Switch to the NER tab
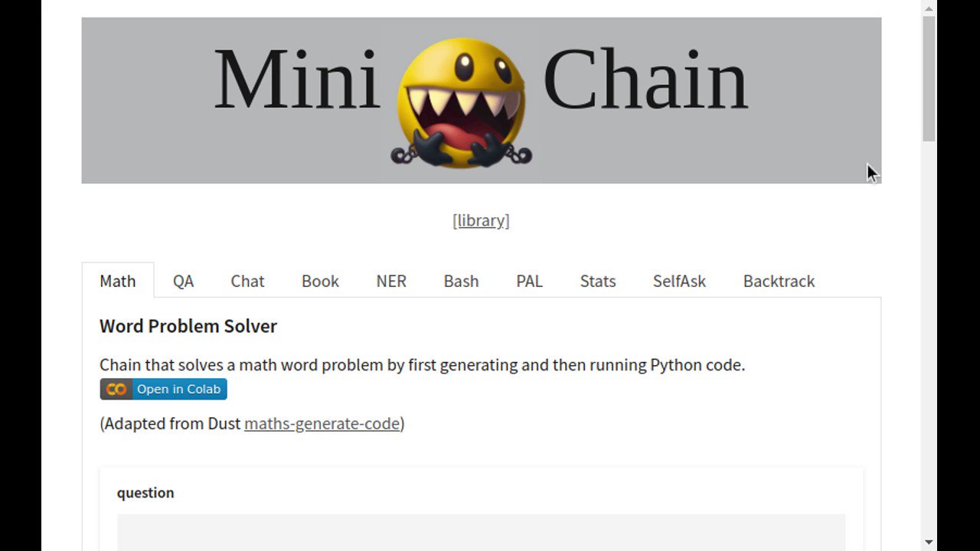The width and height of the screenshot is (980, 551). [x=391, y=281]
